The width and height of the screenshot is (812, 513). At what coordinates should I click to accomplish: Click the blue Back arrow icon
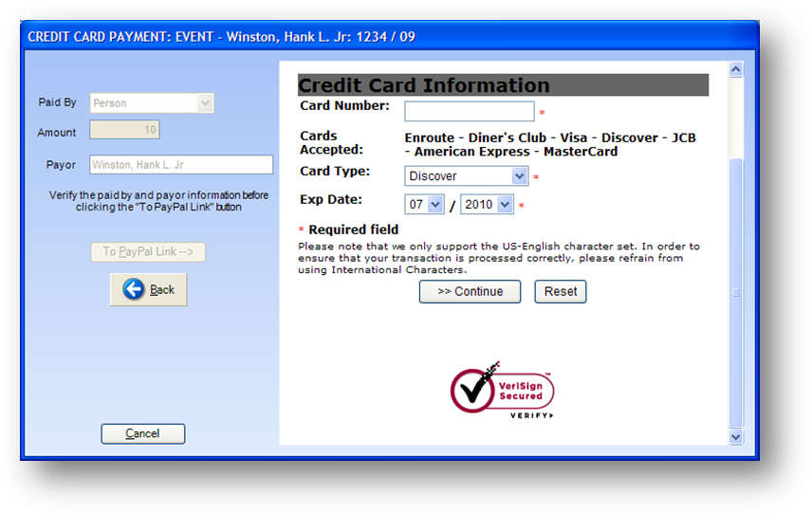click(134, 289)
